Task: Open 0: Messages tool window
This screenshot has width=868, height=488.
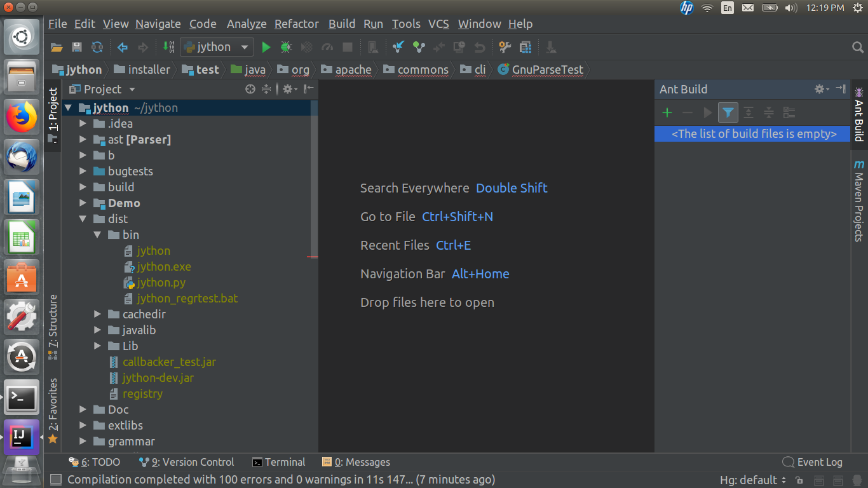Action: (x=356, y=463)
